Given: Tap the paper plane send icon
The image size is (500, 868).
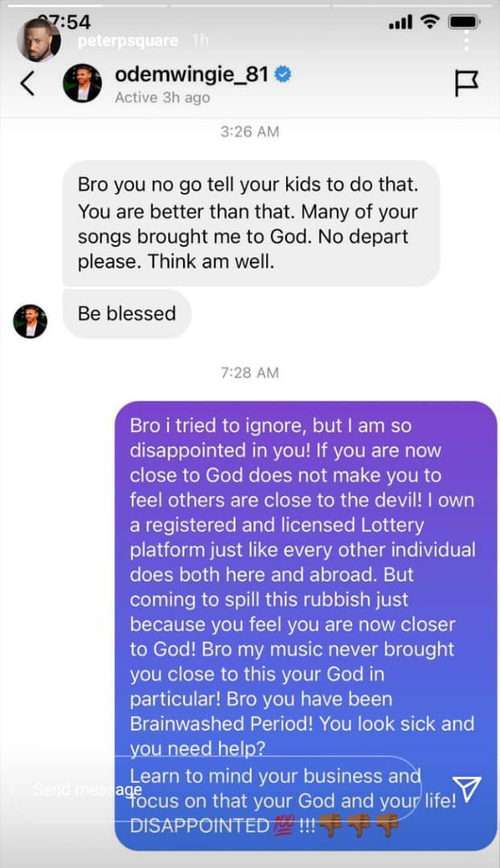Looking at the screenshot, I should pos(466,790).
